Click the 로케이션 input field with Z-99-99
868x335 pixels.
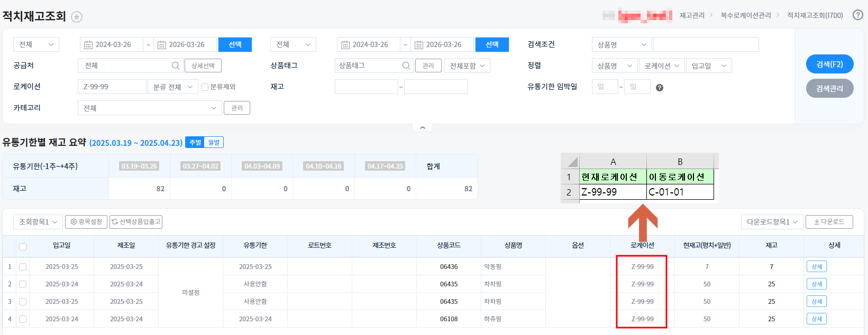coord(112,87)
